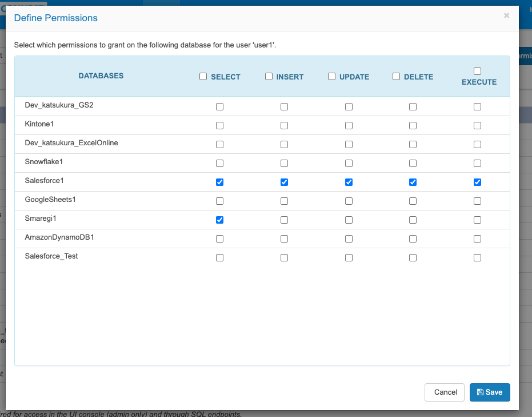Enable INSERT for Dev_katsukura_ExcelOnline
532x417 pixels.
click(x=285, y=145)
